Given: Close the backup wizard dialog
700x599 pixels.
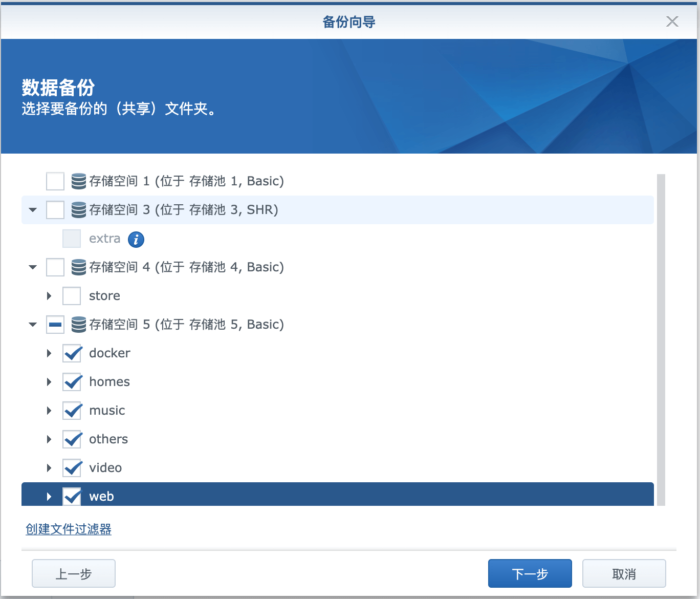Looking at the screenshot, I should [x=672, y=22].
